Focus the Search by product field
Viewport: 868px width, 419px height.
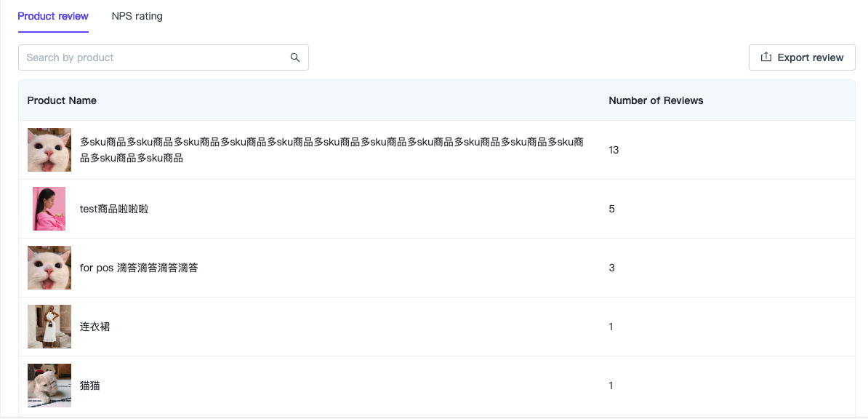point(153,57)
